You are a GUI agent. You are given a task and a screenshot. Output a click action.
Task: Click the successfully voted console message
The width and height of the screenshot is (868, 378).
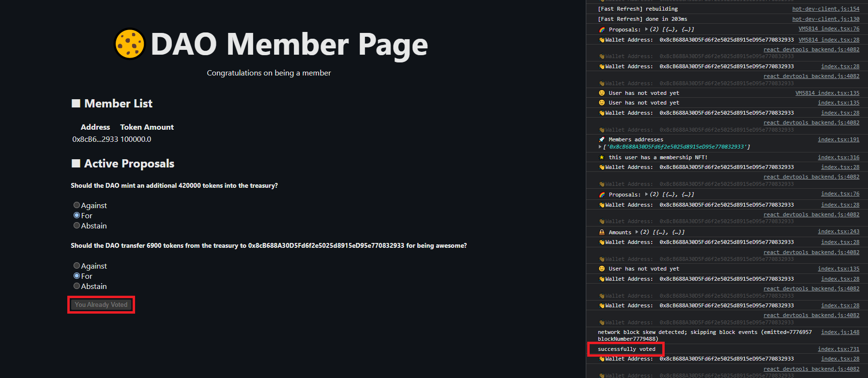[x=626, y=349]
